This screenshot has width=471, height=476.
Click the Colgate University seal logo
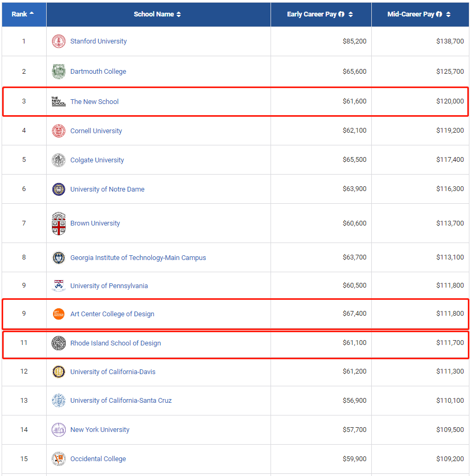[x=58, y=160]
